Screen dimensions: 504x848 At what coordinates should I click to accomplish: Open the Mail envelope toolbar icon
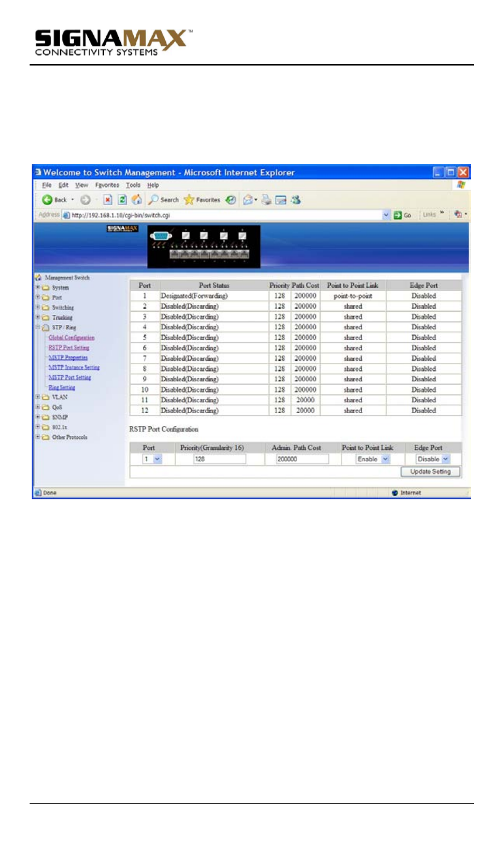[249, 200]
